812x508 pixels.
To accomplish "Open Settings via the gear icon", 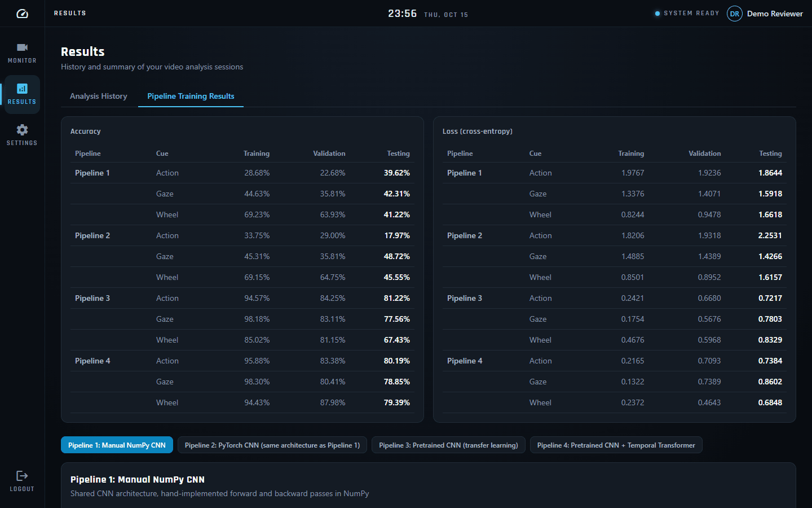I will tap(22, 130).
